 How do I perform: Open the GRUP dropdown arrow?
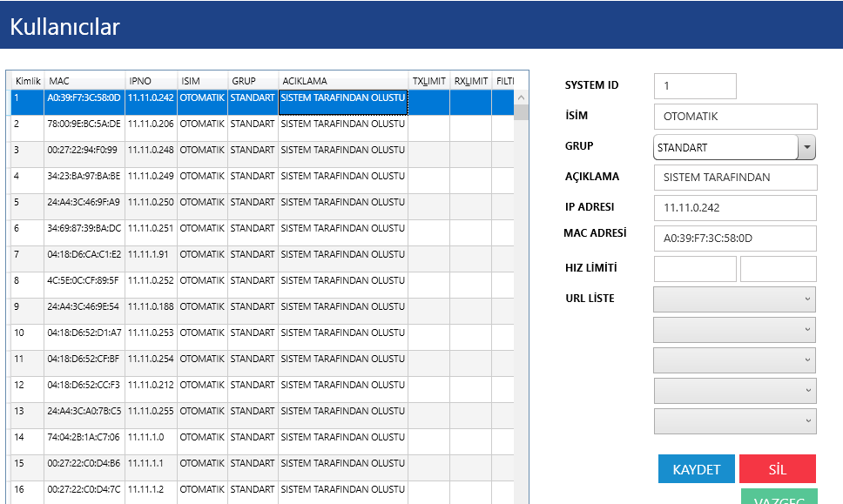tap(807, 148)
